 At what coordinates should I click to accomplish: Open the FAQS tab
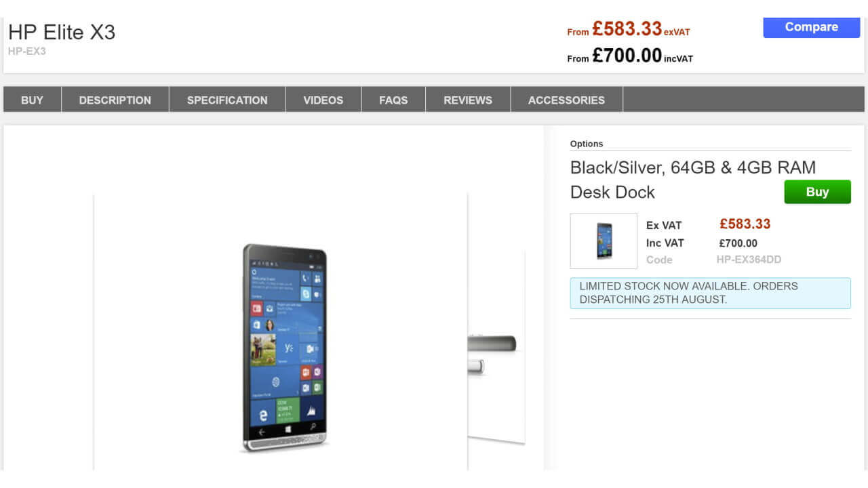[x=393, y=100]
